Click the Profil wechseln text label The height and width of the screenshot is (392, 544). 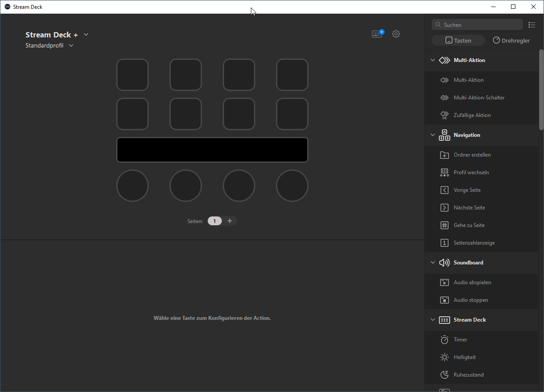(471, 172)
